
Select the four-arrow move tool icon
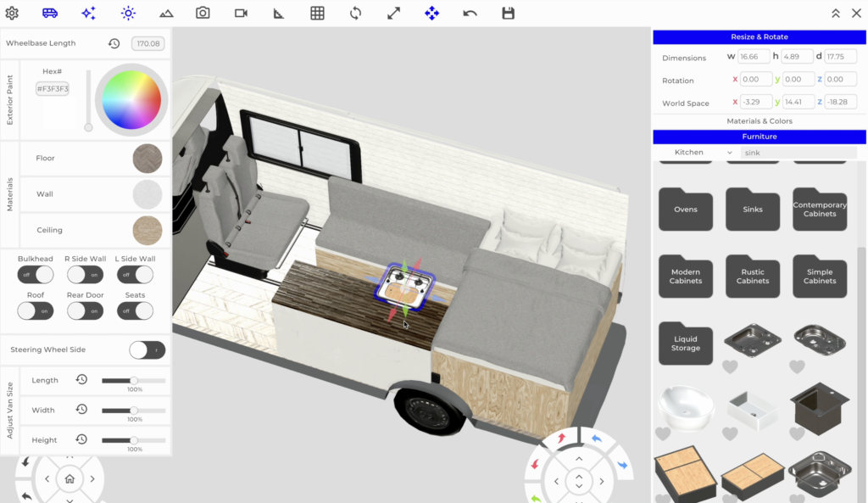431,13
